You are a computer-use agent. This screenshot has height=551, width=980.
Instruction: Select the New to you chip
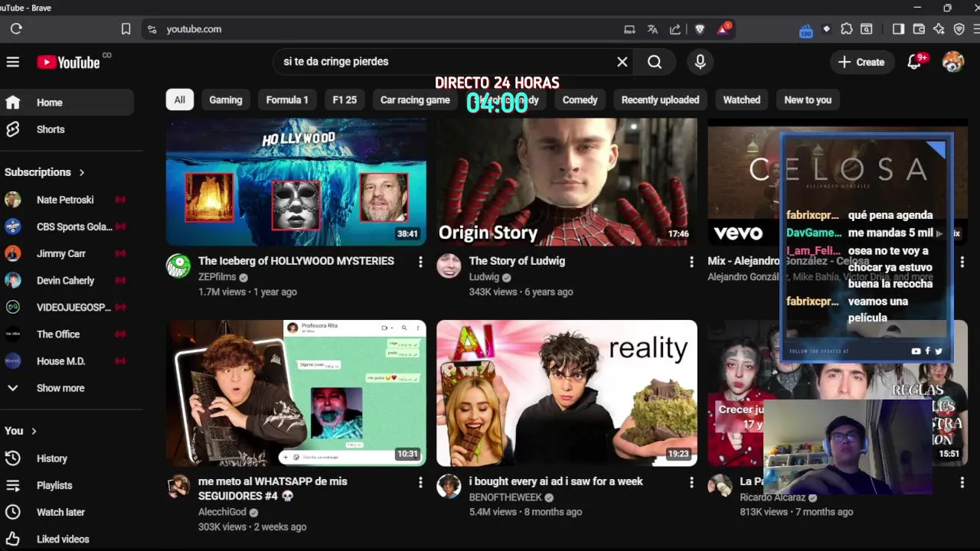pos(808,99)
